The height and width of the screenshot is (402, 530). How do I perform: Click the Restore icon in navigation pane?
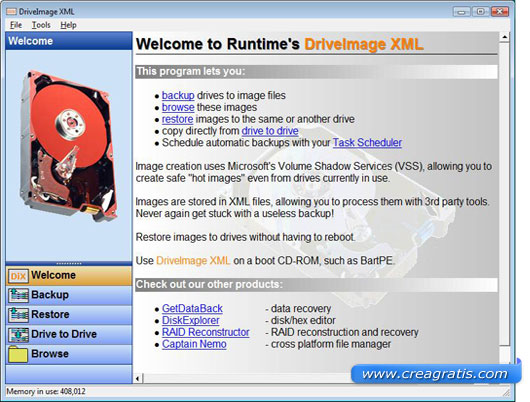tap(18, 315)
